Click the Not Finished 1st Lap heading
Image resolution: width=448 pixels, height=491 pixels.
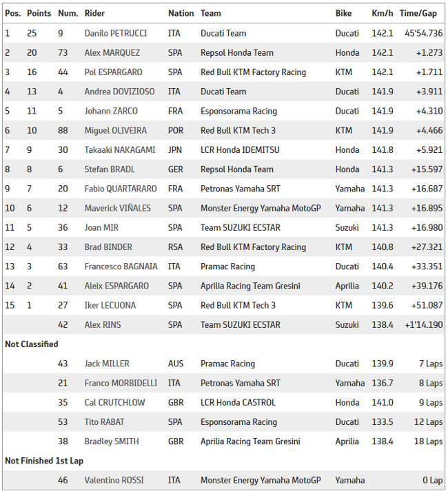click(x=44, y=461)
